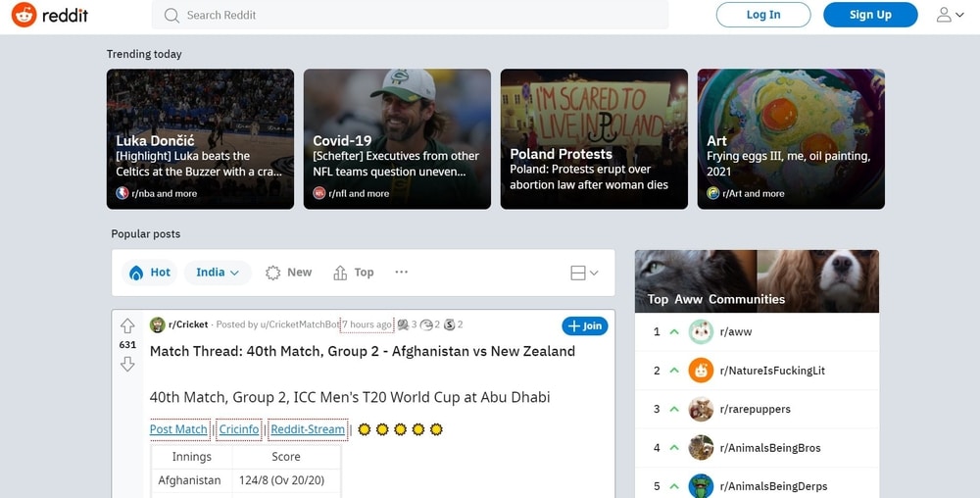Click the Sign Up button
This screenshot has height=498, width=980.
[x=870, y=15]
